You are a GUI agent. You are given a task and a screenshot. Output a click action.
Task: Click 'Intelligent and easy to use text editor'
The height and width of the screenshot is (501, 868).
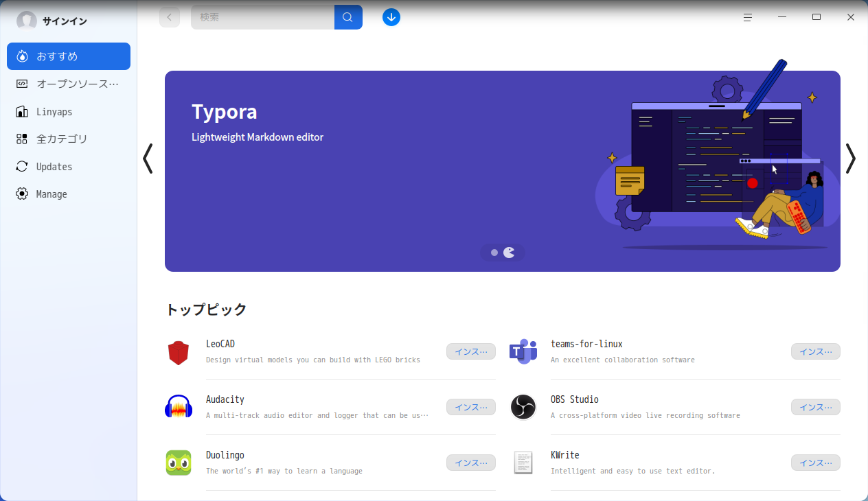(x=633, y=471)
